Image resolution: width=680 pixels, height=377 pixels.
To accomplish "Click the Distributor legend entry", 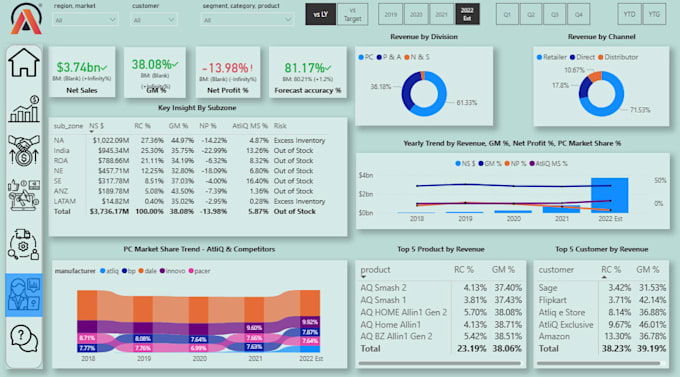I will [618, 57].
